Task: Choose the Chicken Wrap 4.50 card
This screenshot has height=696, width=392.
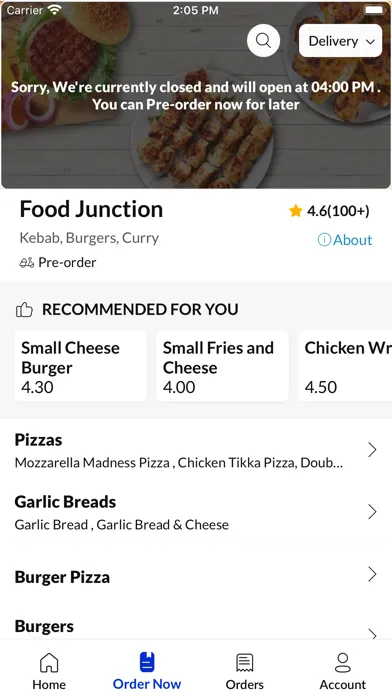Action: (345, 366)
